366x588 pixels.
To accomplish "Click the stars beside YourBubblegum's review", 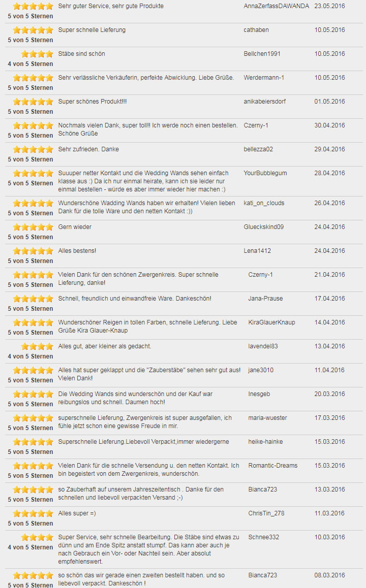I will click(33, 173).
